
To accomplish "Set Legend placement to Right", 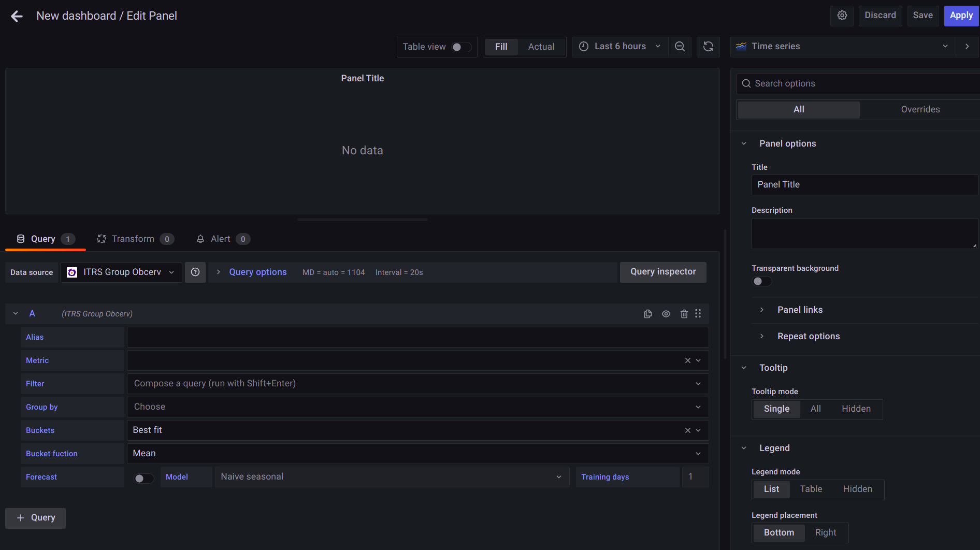I will point(826,533).
